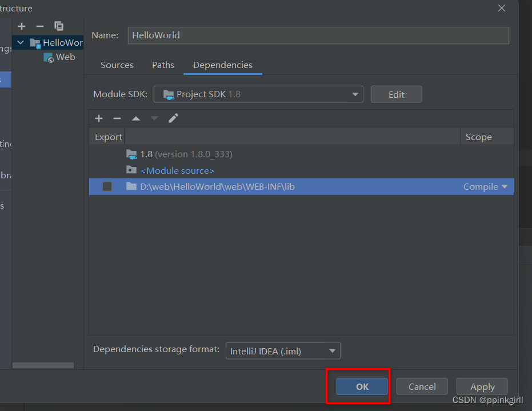Click the JDK folder icon of 1.8 row
The height and width of the screenshot is (411, 532).
(x=131, y=154)
